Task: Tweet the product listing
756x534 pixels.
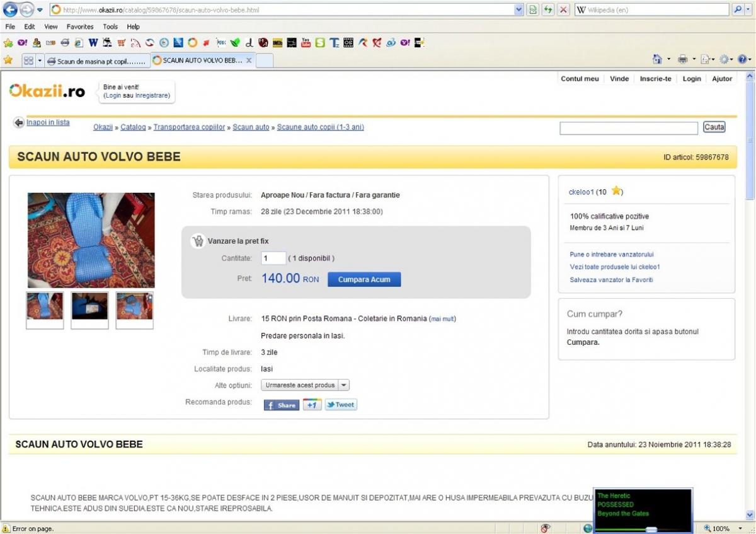Action: click(x=341, y=405)
